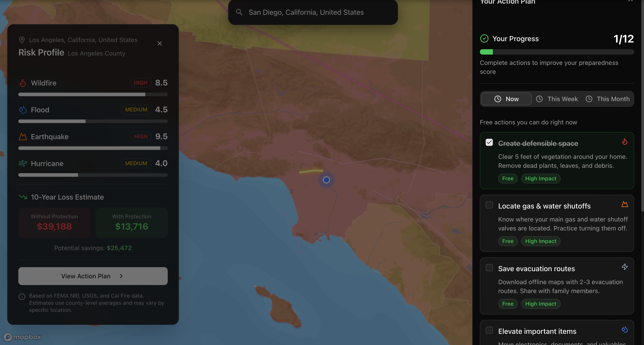Click the info icon near FEMA data note
644x345 pixels.
point(22,296)
